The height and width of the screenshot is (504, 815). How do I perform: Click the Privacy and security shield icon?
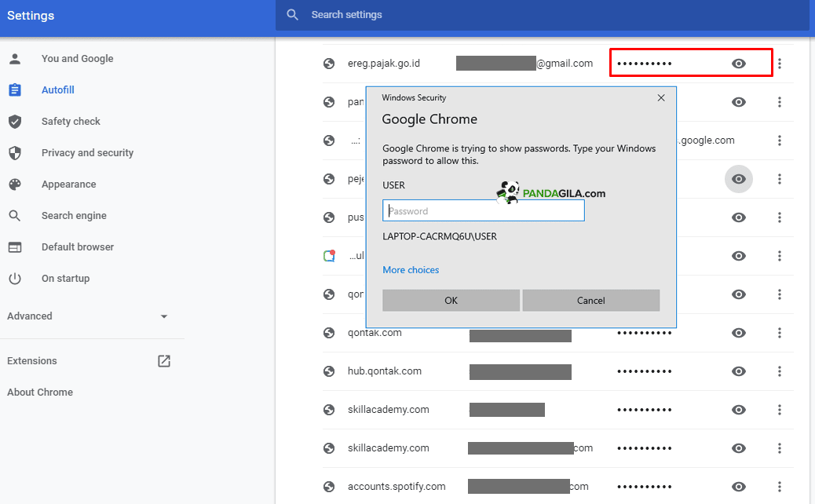15,153
